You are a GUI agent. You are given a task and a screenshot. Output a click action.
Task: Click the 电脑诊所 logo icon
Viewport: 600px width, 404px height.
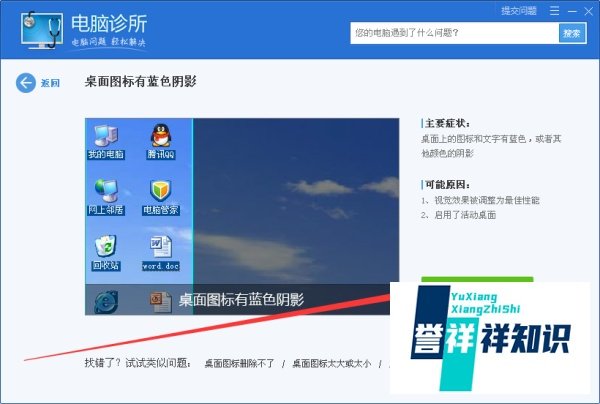click(x=42, y=30)
